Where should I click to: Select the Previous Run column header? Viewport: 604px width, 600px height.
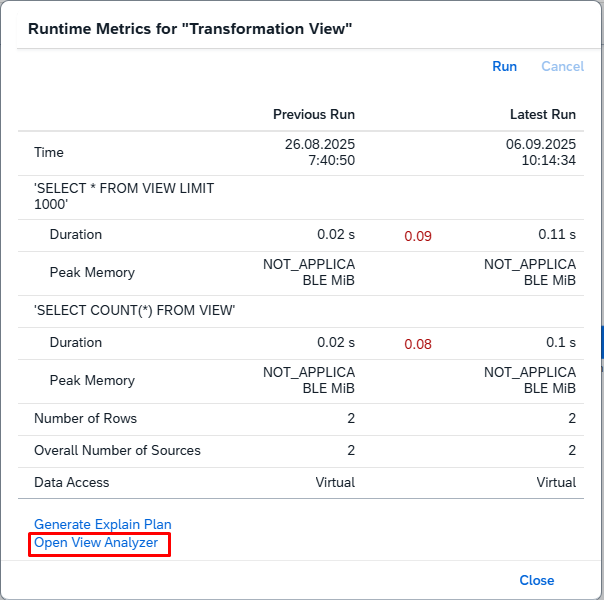313,114
